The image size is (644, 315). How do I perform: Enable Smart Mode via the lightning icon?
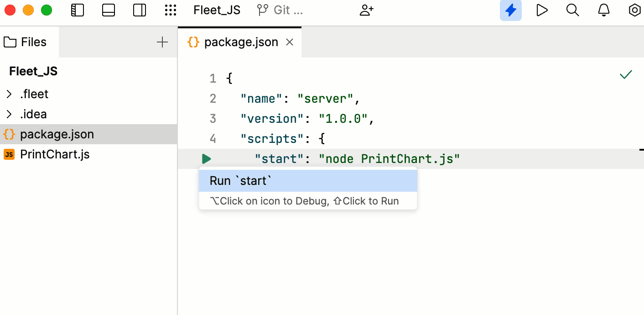point(510,10)
